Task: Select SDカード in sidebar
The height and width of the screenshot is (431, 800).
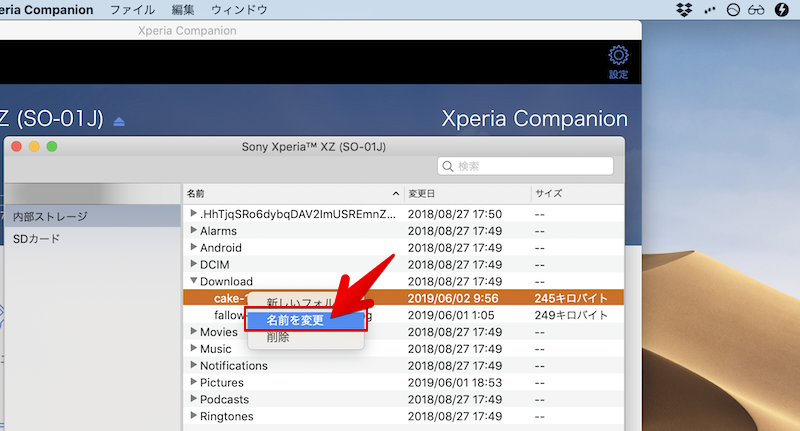Action: click(37, 239)
